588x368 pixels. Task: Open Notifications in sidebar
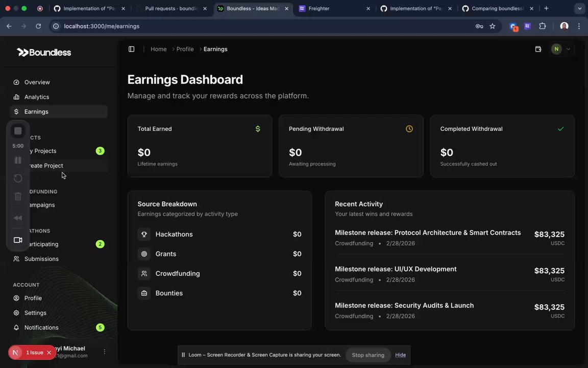click(59, 328)
